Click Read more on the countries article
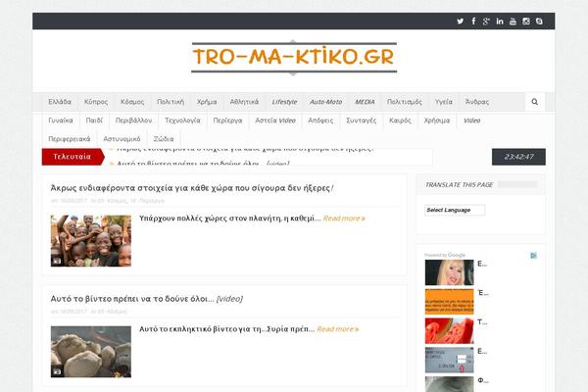Viewport: 588px width, 392px height. [x=344, y=219]
